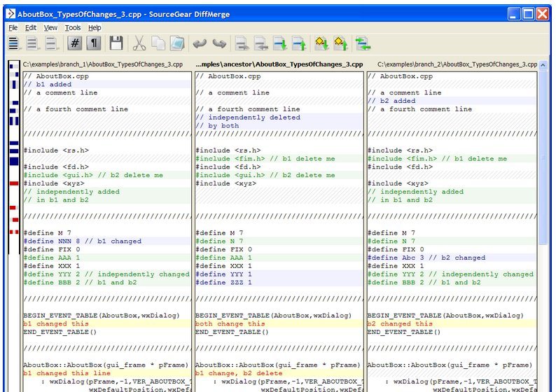Click the Copy icon in toolbar

click(x=158, y=43)
